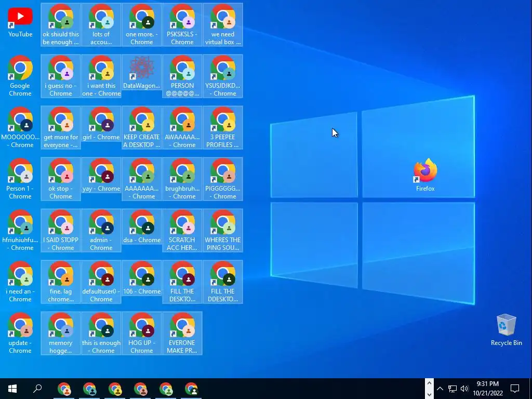The width and height of the screenshot is (532, 399).
Task: Select the 'Person 1 - Chrome' shortcut
Action: 20,179
